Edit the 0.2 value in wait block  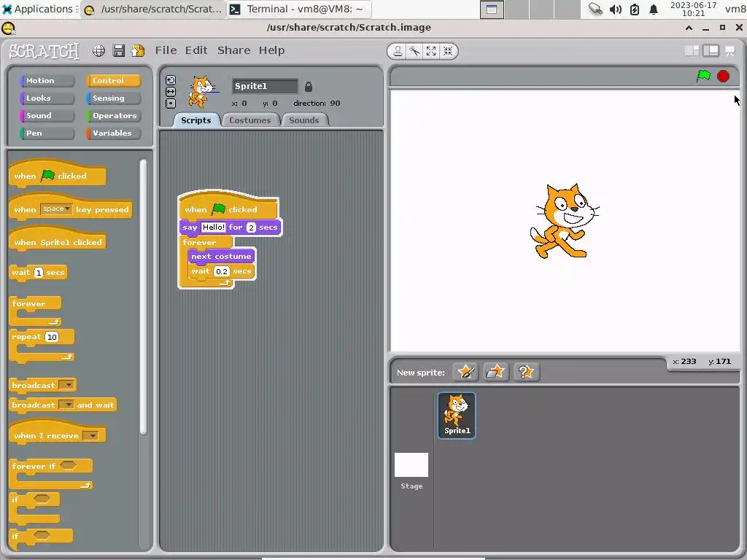coord(222,271)
